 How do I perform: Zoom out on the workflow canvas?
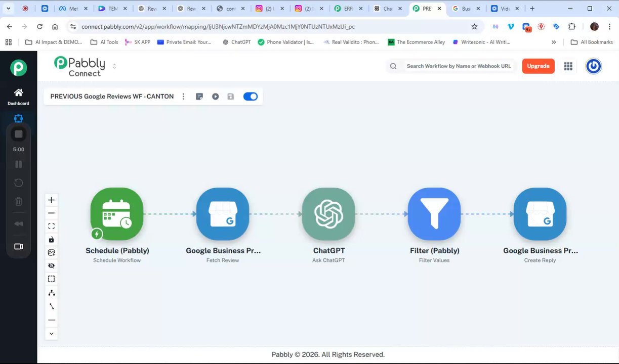tap(51, 213)
